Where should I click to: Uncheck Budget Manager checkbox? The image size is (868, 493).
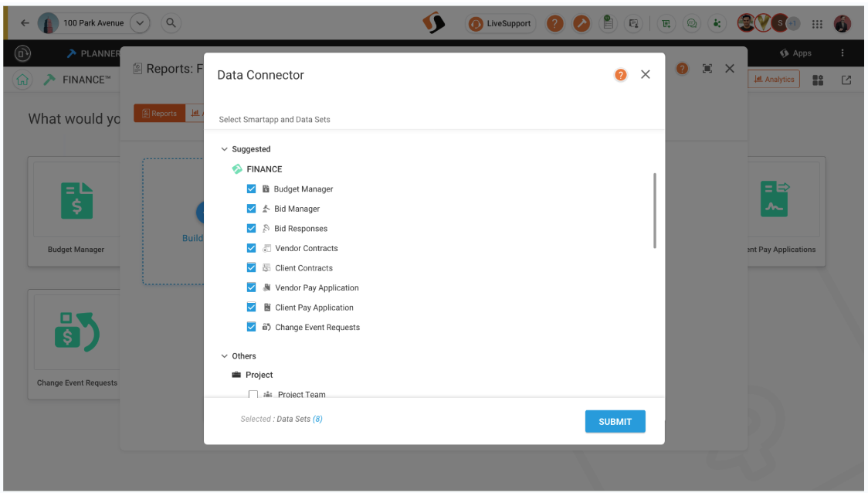(251, 189)
